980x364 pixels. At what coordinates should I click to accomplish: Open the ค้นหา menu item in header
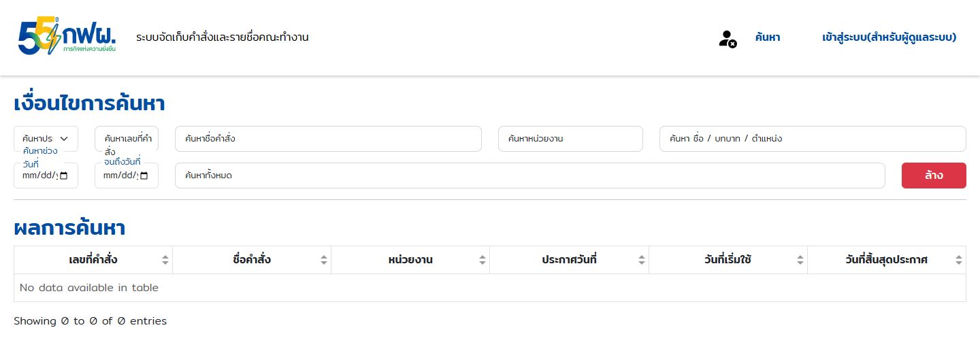(x=768, y=37)
